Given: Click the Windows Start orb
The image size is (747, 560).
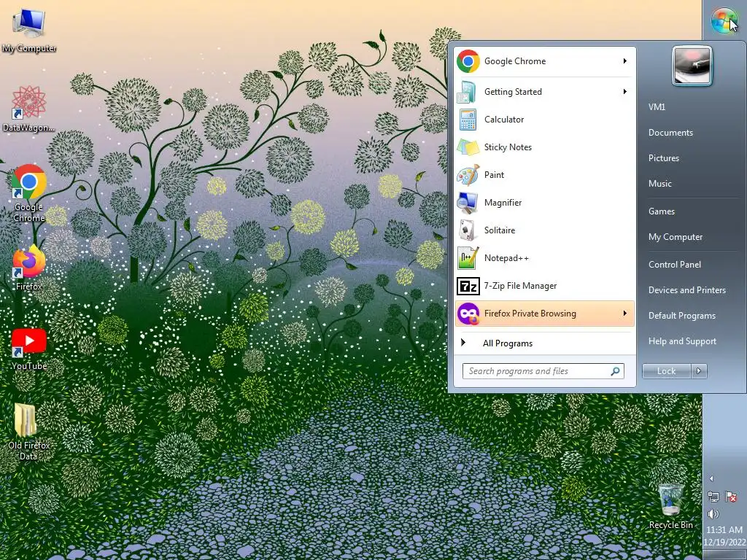Looking at the screenshot, I should tap(724, 21).
